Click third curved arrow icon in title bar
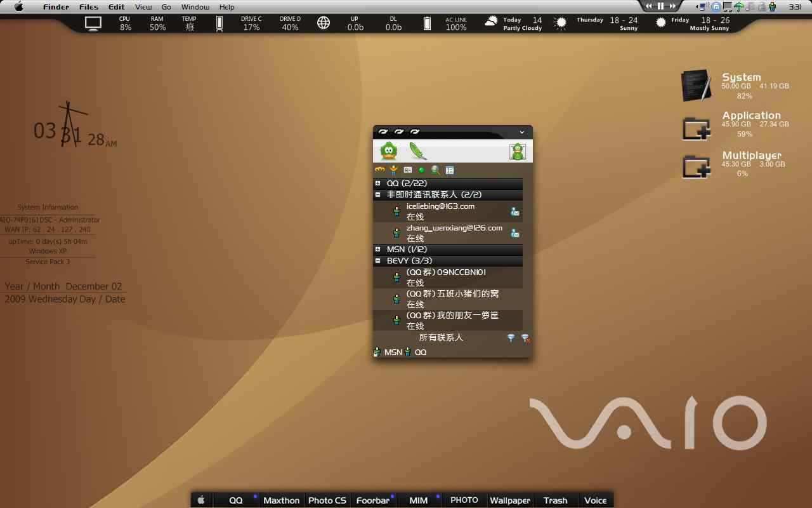 pyautogui.click(x=415, y=132)
